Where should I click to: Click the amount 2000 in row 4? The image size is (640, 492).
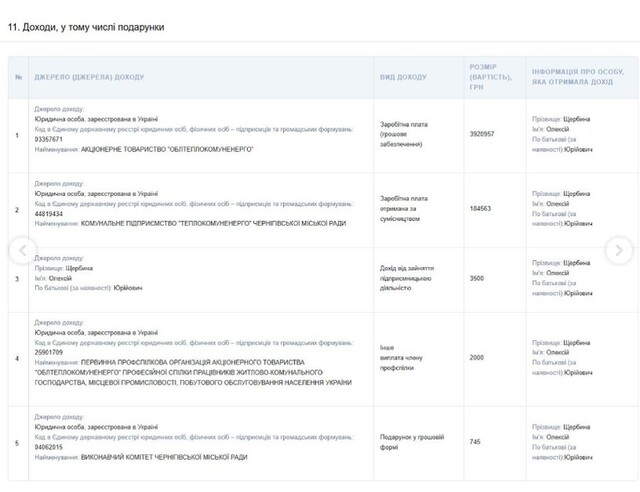point(477,358)
